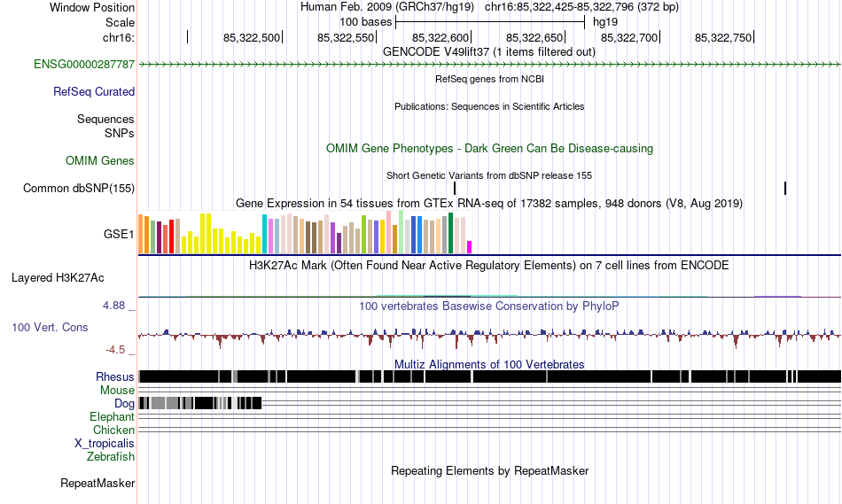842x504 pixels.
Task: Select the Chicken alignment label
Action: 113,430
